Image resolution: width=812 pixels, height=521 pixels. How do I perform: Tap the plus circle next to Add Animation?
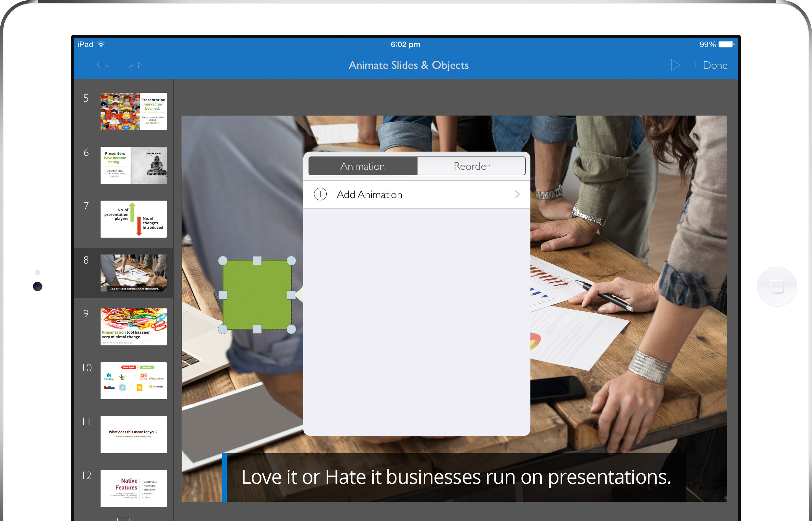(320, 194)
